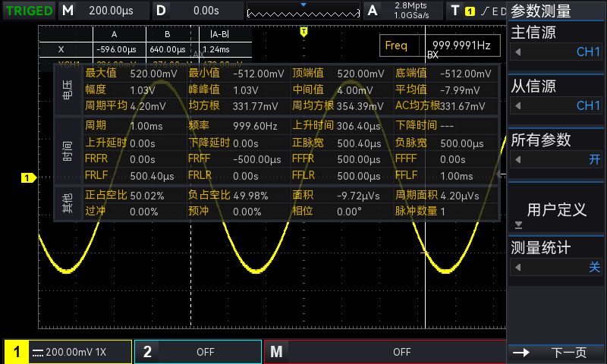Expand the 用户定义 submenu
The image size is (607, 364).
[555, 209]
